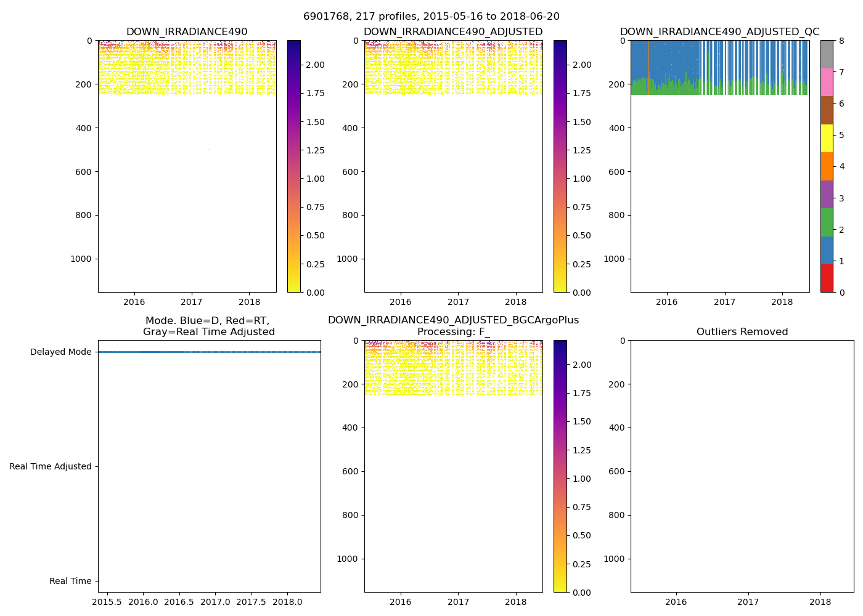Click the pink QC colorbar segment
The width and height of the screenshot is (863, 616).
827,82
